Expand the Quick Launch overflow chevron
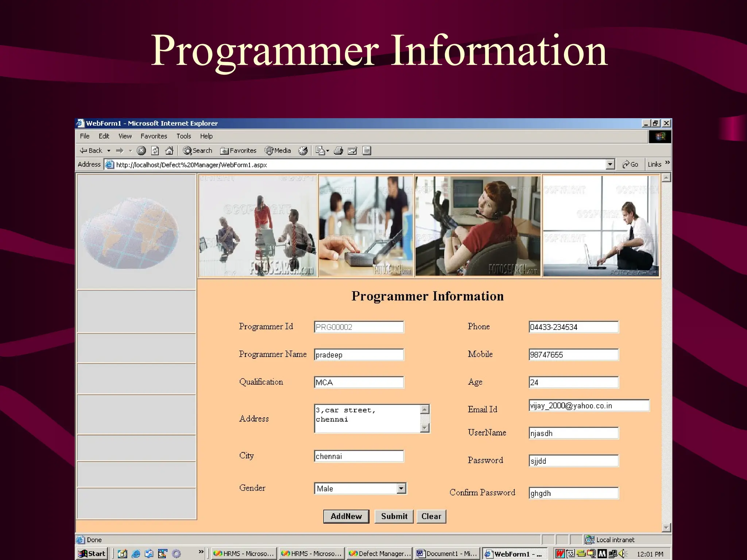 click(x=201, y=552)
